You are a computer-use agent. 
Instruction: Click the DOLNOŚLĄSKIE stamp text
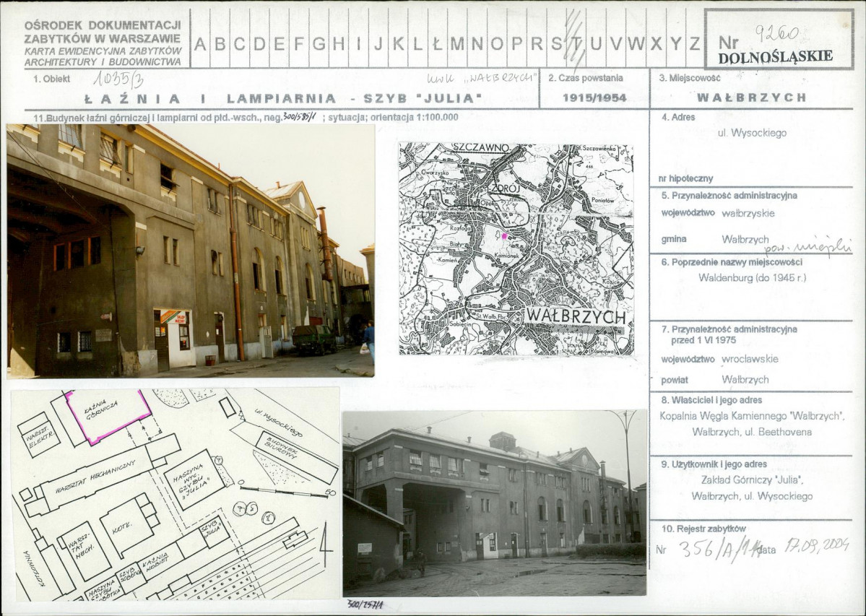[x=776, y=56]
